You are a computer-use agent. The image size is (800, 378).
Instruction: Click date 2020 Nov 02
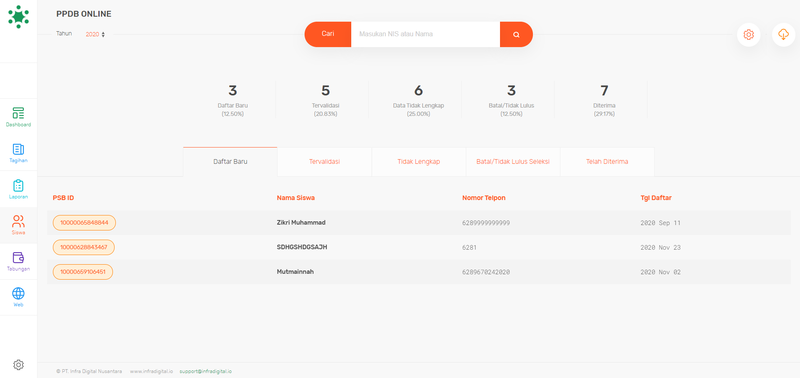coord(660,272)
